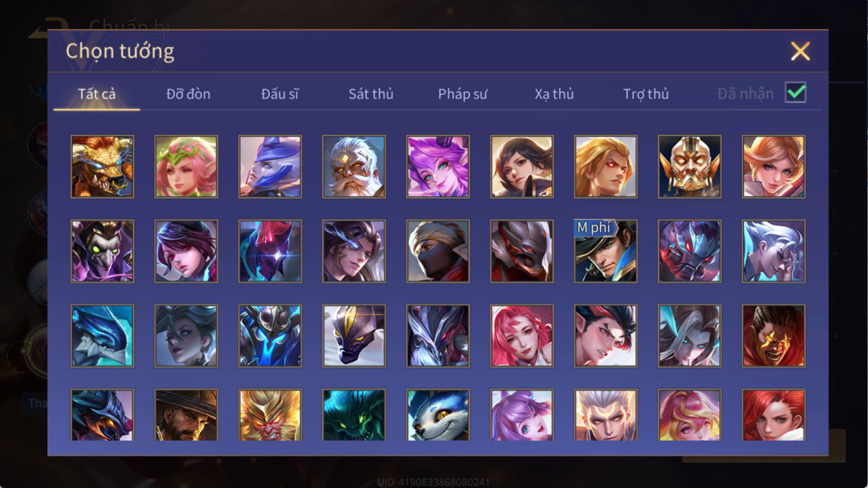This screenshot has height=488, width=868.
Task: Select the pink-haired girl with green crown
Action: pyautogui.click(x=186, y=166)
